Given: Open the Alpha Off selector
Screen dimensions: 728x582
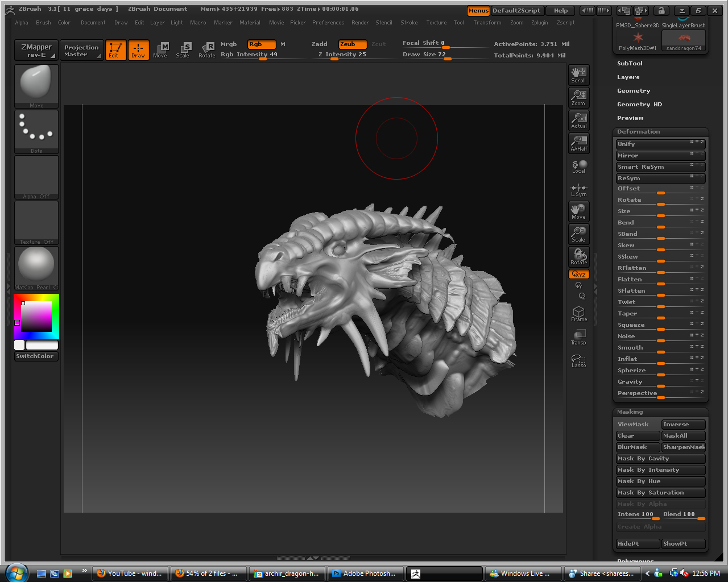Looking at the screenshot, I should pos(36,177).
